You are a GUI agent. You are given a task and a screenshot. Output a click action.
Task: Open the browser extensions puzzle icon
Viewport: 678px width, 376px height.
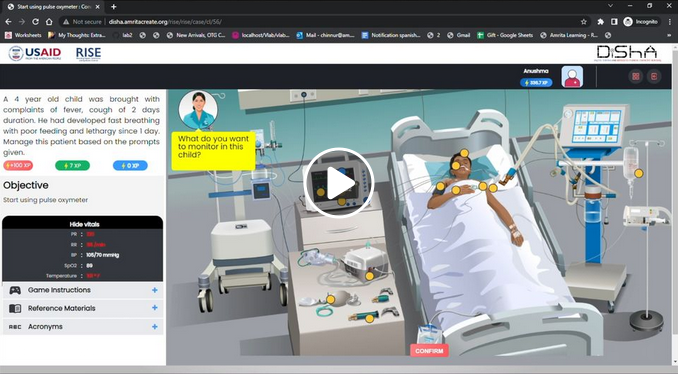(x=601, y=22)
